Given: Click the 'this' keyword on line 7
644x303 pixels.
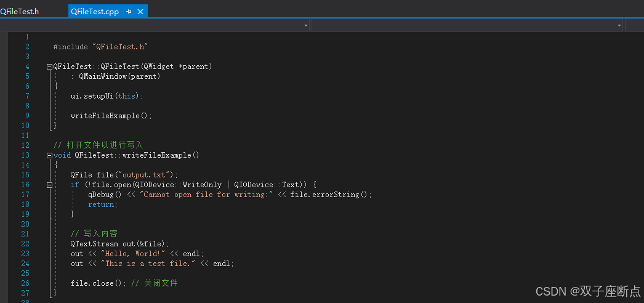Looking at the screenshot, I should (126, 96).
